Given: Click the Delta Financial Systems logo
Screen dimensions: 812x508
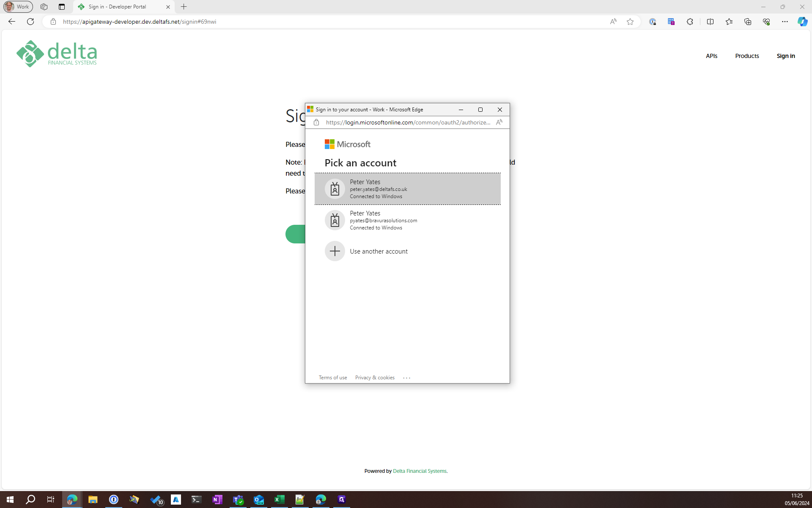Looking at the screenshot, I should pos(57,54).
